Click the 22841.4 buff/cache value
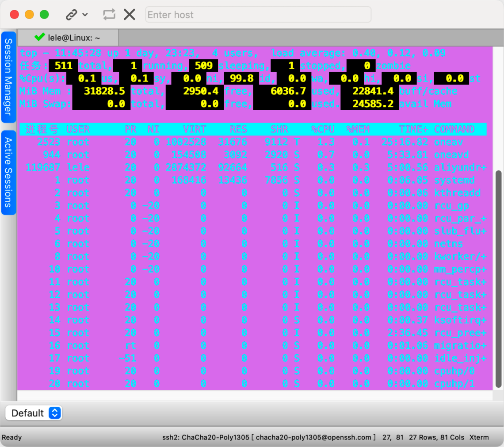 click(x=373, y=91)
